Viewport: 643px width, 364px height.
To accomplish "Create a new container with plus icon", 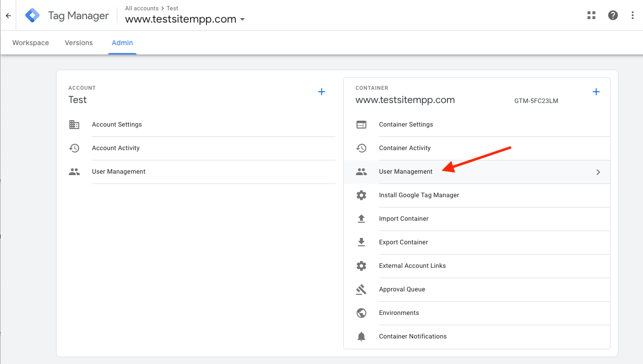I will [x=596, y=92].
